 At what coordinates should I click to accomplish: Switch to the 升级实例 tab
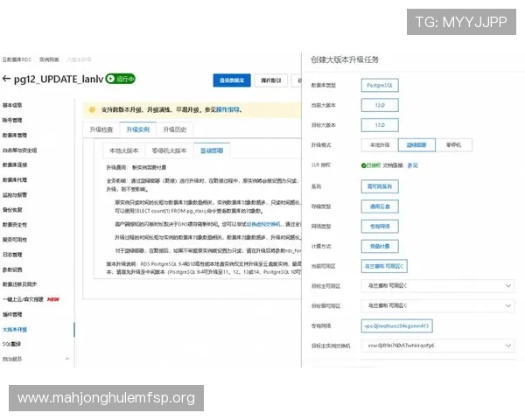(138, 129)
